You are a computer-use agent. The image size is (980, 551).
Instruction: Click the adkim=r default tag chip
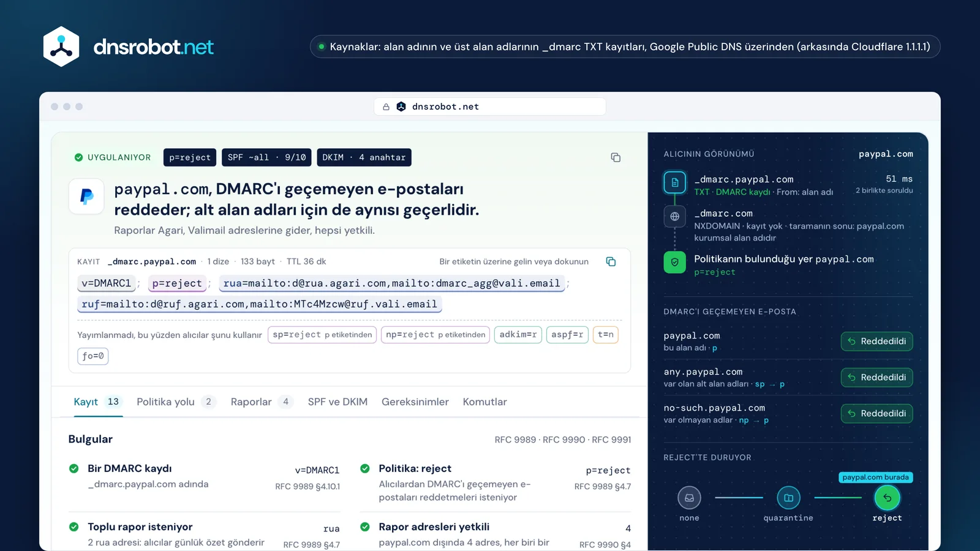(x=518, y=335)
